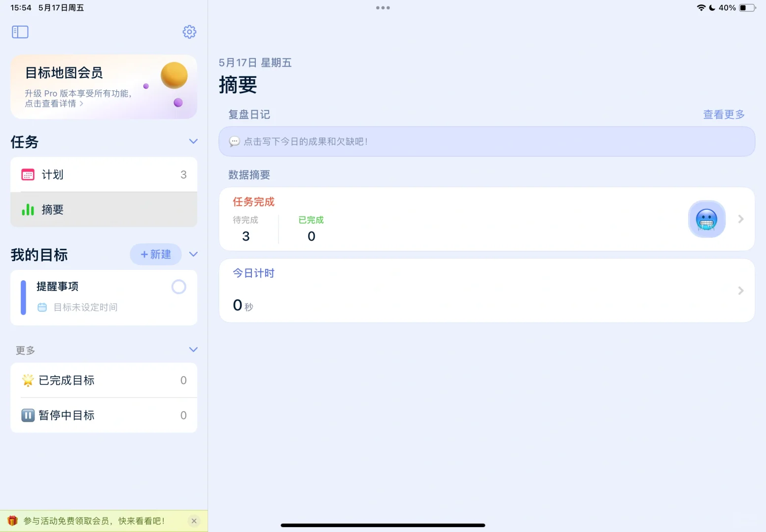766x532 pixels.
Task: Click the pause icon for 暂停中目标
Action: point(28,415)
